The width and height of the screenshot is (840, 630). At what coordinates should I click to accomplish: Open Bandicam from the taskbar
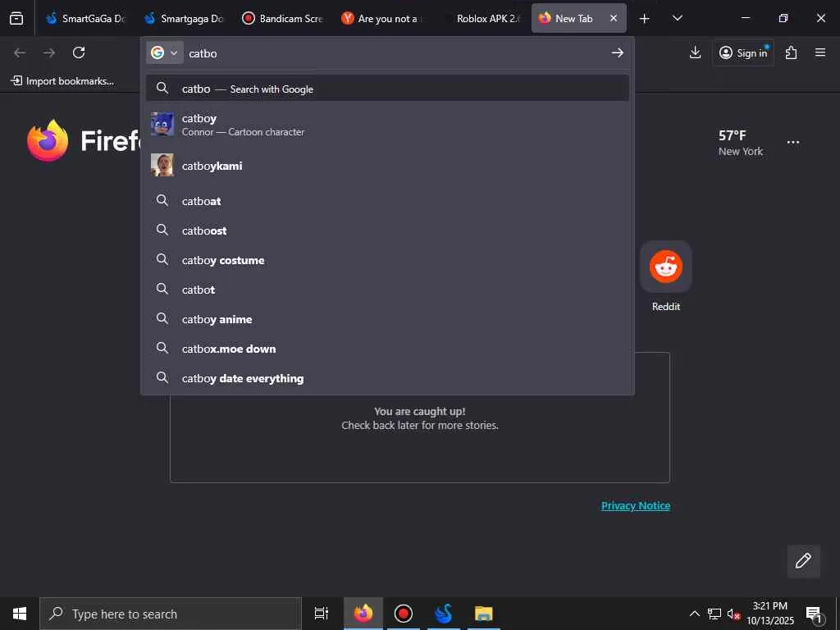coord(404,614)
